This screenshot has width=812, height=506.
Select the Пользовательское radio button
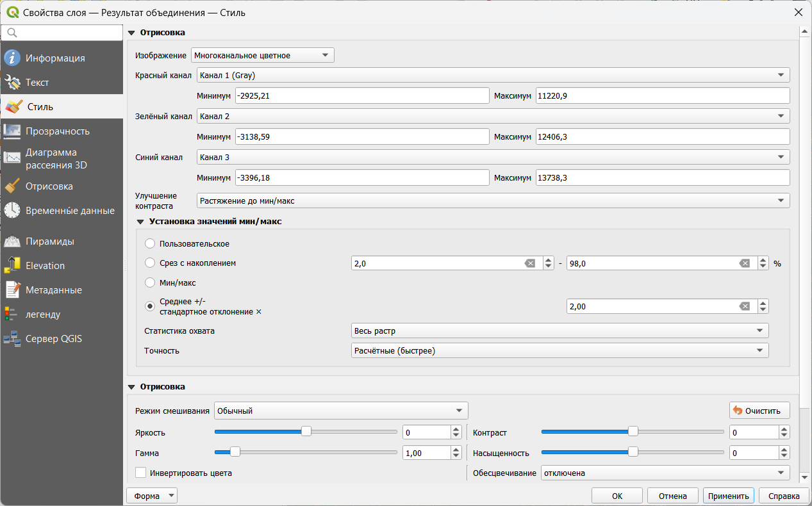click(x=150, y=244)
